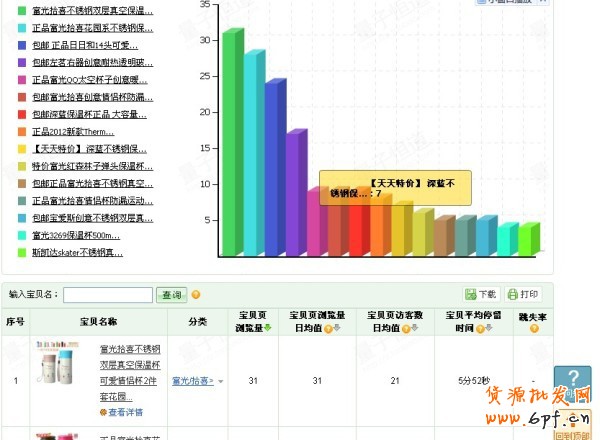This screenshot has width=600, height=440.
Task: Click the 下载 download button
Action: [481, 294]
